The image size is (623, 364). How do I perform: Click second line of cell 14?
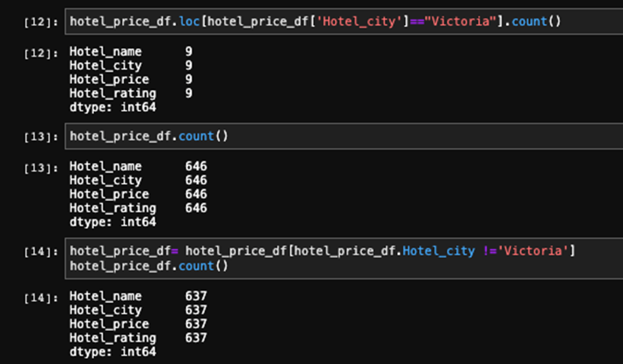pos(149,265)
